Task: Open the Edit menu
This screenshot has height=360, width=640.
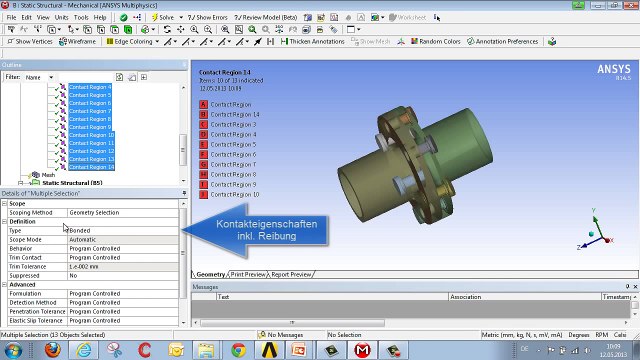Action: pyautogui.click(x=27, y=18)
